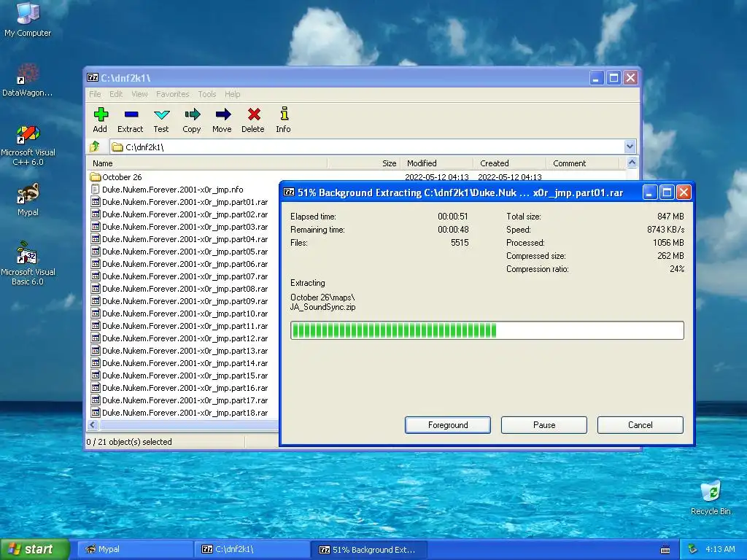This screenshot has height=560, width=747.
Task: Select Duke.Nukem.Forever.2001-x0r_jmp.part02.rar
Action: click(185, 214)
